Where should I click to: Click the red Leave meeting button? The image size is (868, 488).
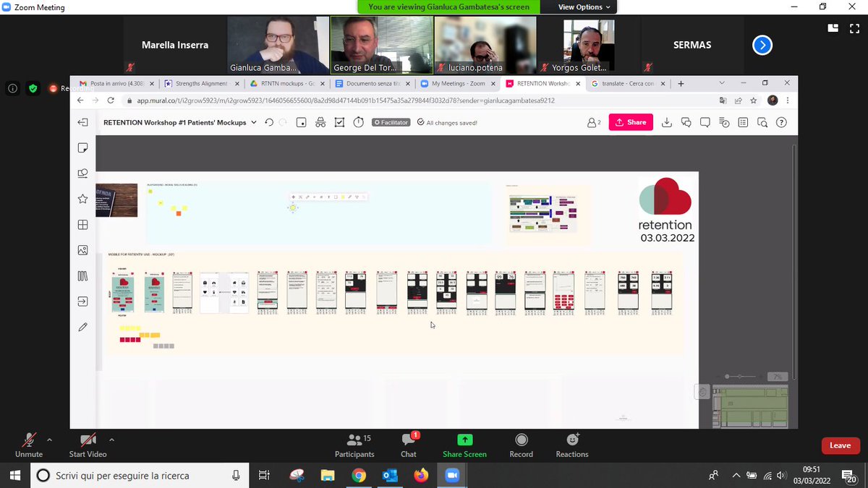click(x=840, y=445)
